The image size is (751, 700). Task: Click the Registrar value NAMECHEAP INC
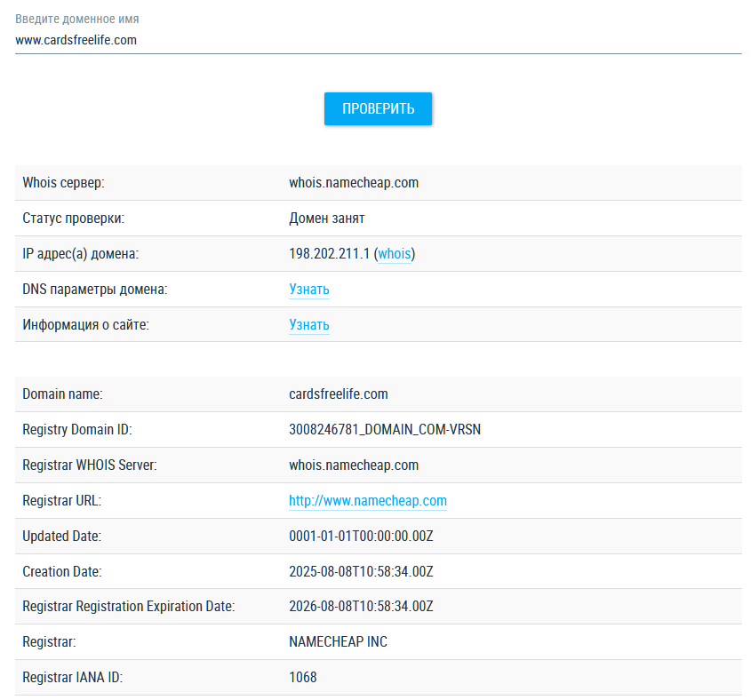[x=338, y=642]
